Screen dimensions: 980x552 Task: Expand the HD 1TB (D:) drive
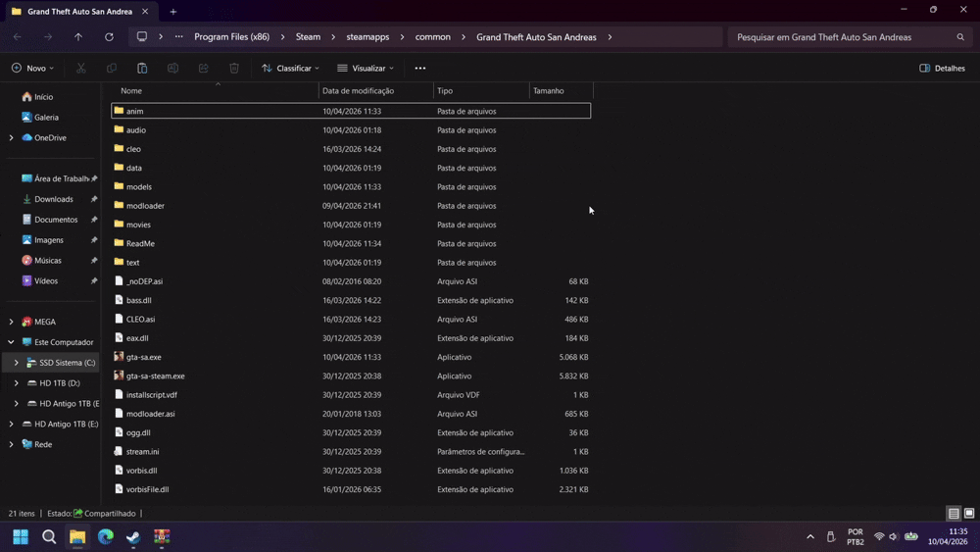17,382
